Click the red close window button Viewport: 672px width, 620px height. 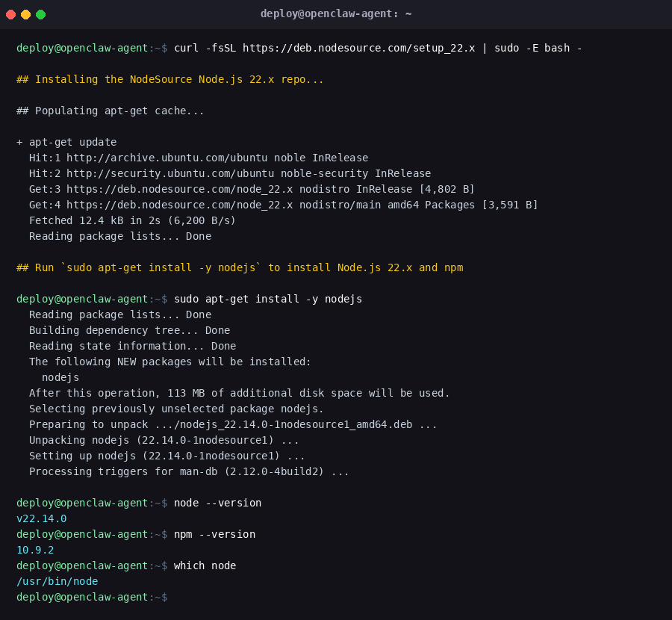tap(10, 14)
